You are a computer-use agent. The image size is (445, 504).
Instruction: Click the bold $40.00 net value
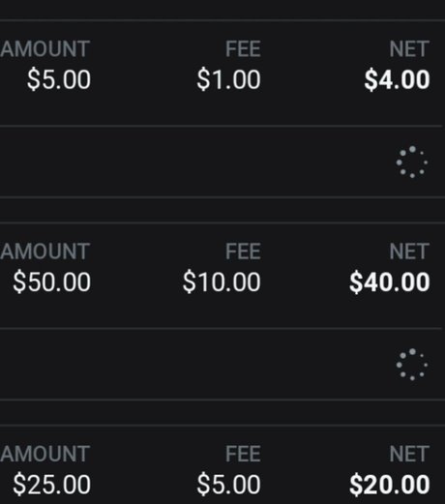point(390,282)
